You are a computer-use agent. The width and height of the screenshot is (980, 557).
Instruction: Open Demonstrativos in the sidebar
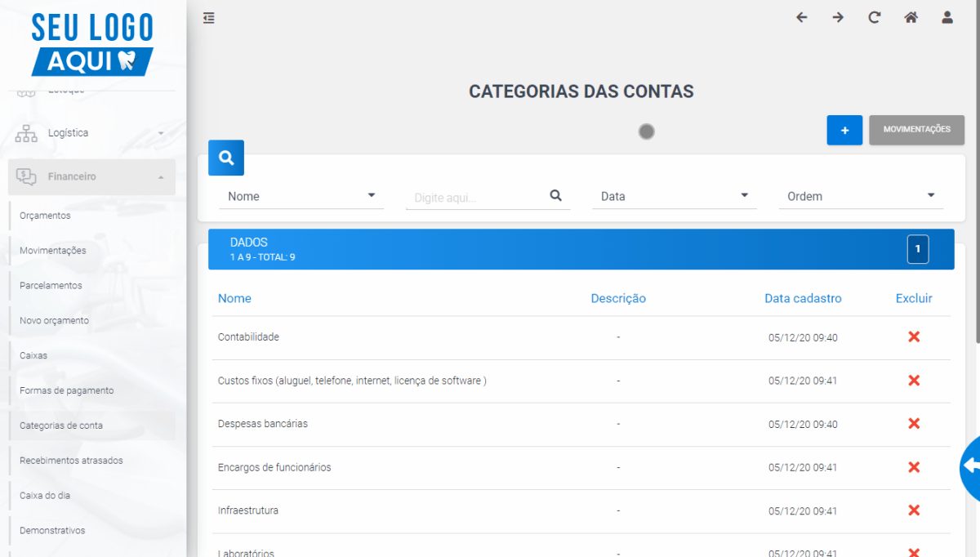[x=52, y=531]
